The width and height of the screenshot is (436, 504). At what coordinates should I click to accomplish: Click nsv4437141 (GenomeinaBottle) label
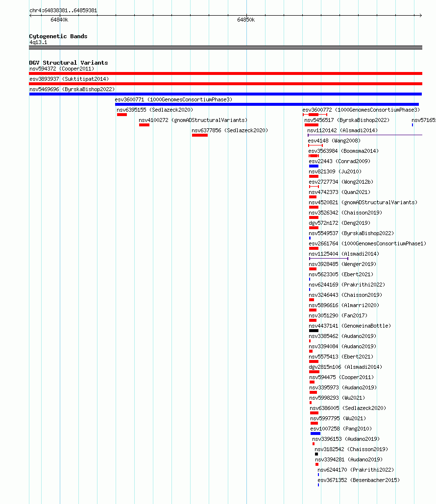(x=350, y=326)
